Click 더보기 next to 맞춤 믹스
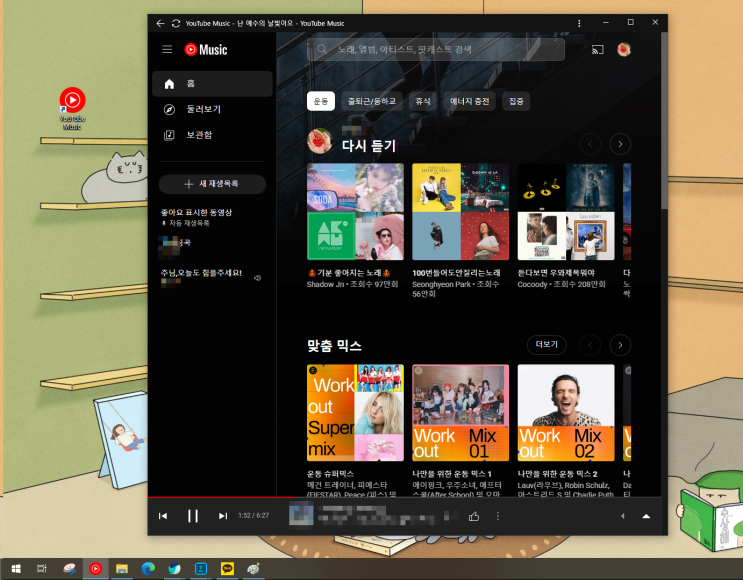 [546, 344]
